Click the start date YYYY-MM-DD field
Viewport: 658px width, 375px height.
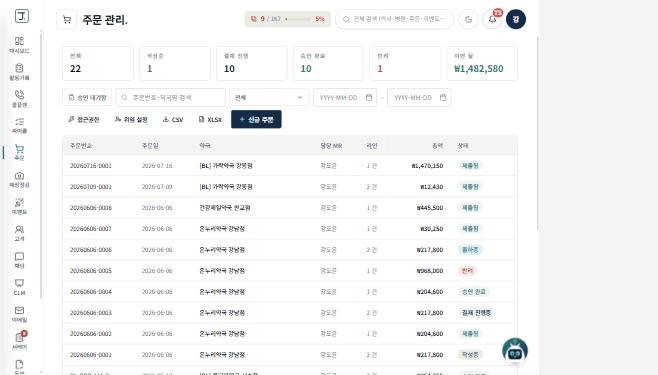pyautogui.click(x=345, y=97)
